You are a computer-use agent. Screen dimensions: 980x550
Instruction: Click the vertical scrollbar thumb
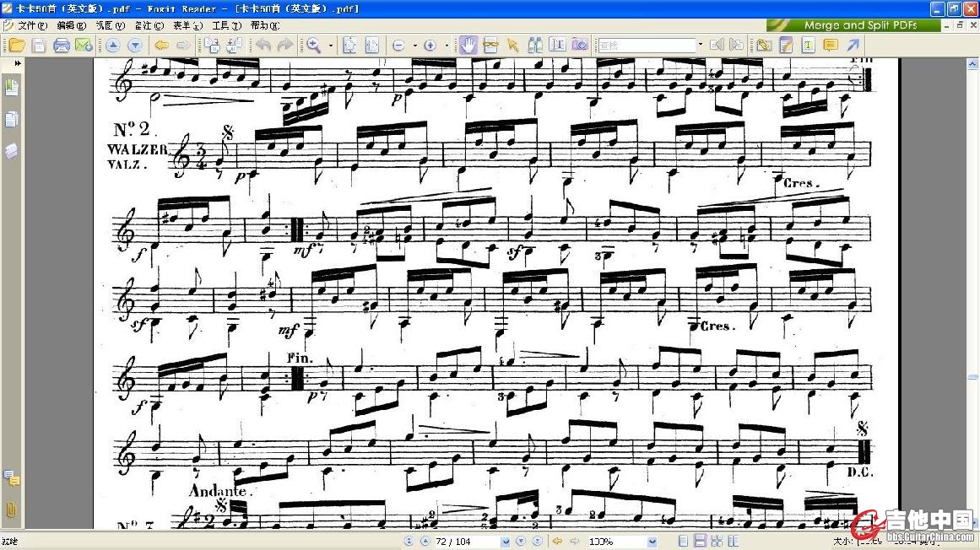coord(972,376)
